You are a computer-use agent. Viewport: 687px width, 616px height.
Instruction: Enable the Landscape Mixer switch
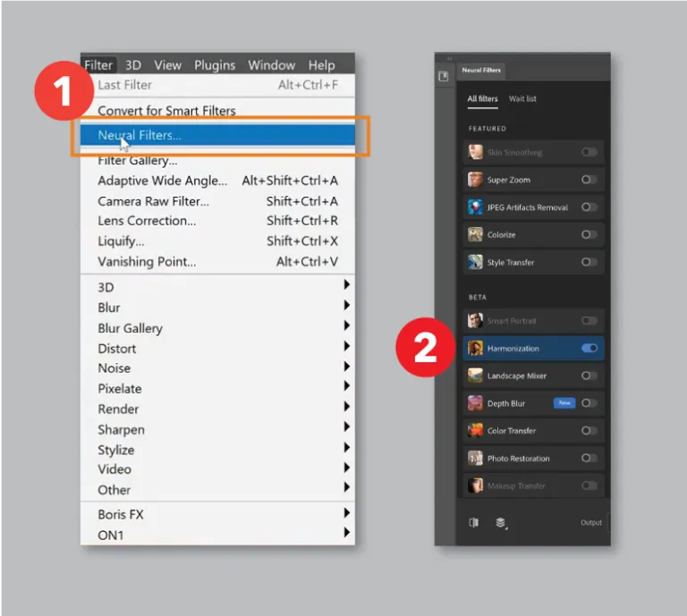(589, 376)
